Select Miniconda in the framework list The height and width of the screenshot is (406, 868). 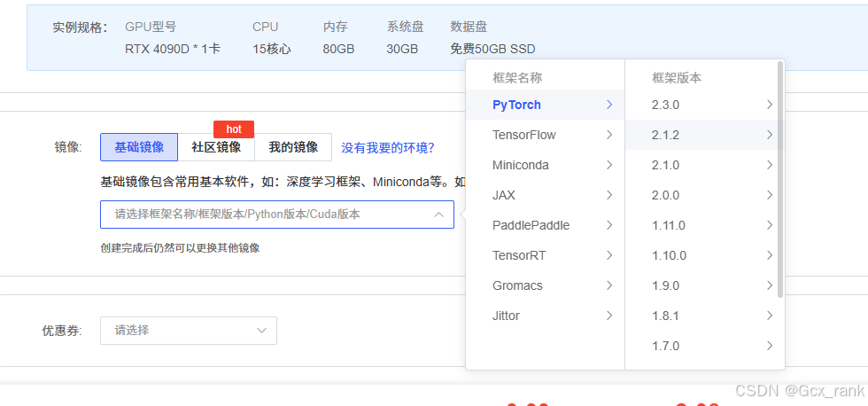546,165
